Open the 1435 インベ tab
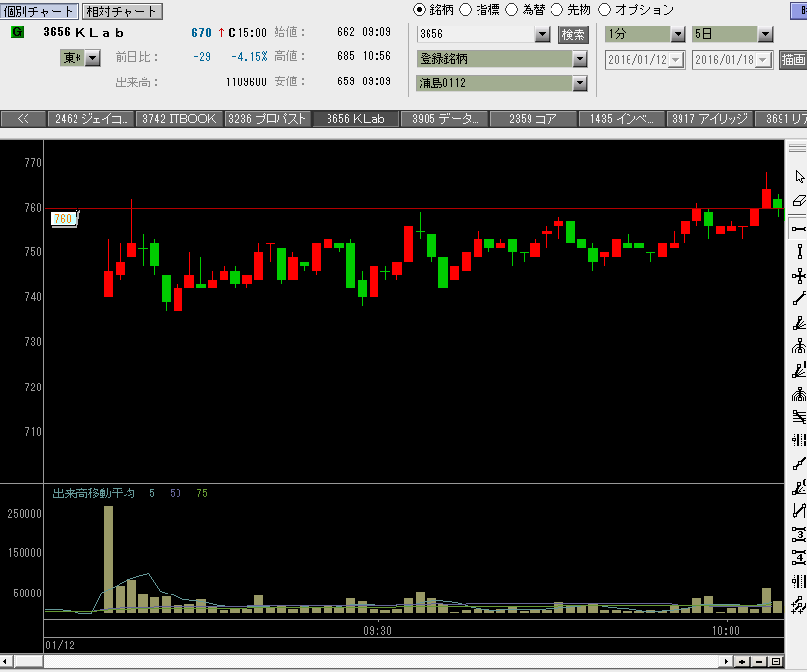This screenshot has width=807, height=672. pyautogui.click(x=622, y=119)
